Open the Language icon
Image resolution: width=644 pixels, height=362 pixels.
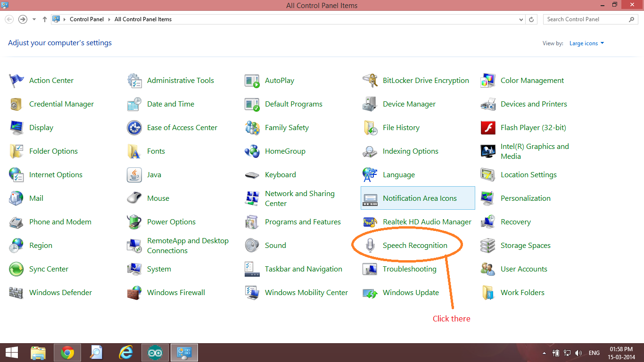(370, 175)
